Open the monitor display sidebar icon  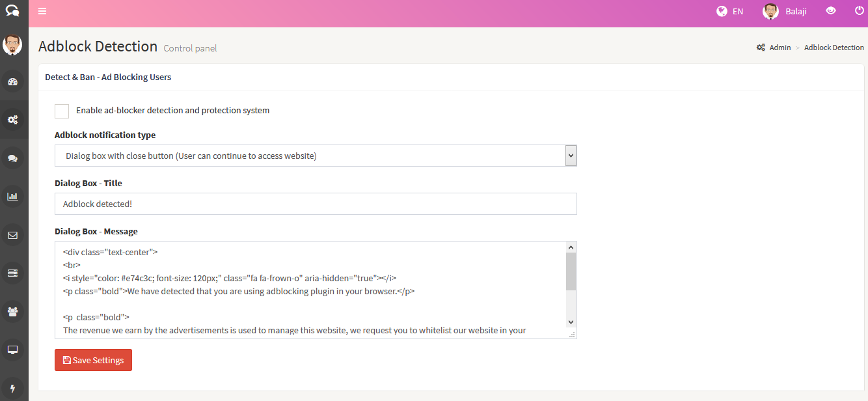coord(12,350)
